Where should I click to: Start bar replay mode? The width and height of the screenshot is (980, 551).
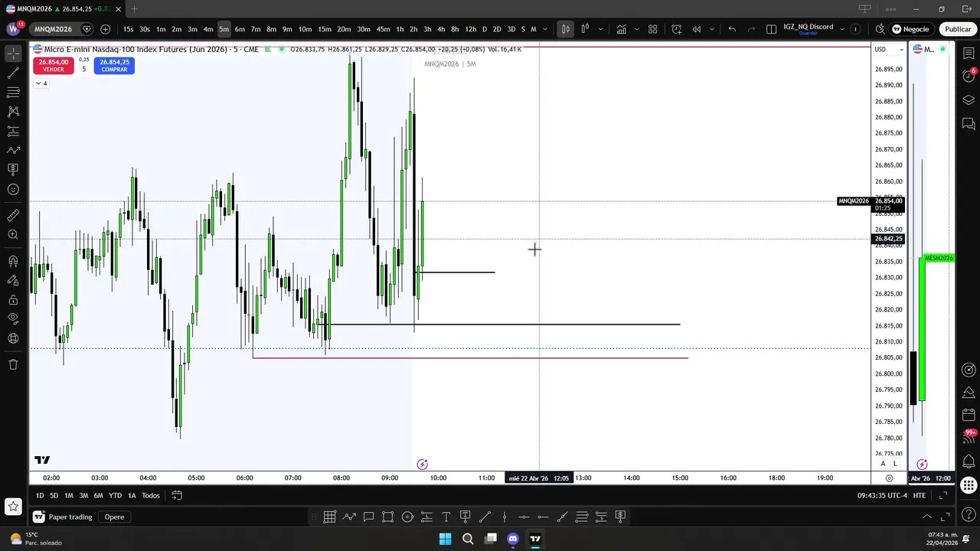(x=697, y=29)
